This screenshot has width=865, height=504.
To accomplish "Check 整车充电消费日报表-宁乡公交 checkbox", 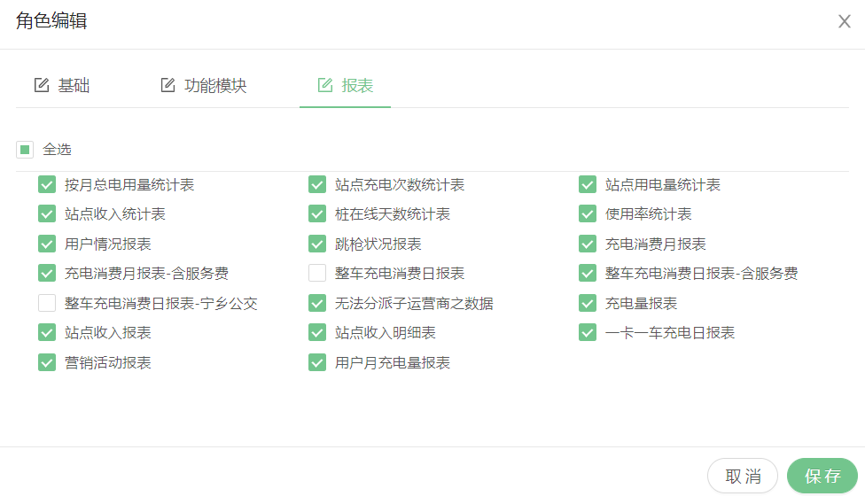I will pos(47,304).
